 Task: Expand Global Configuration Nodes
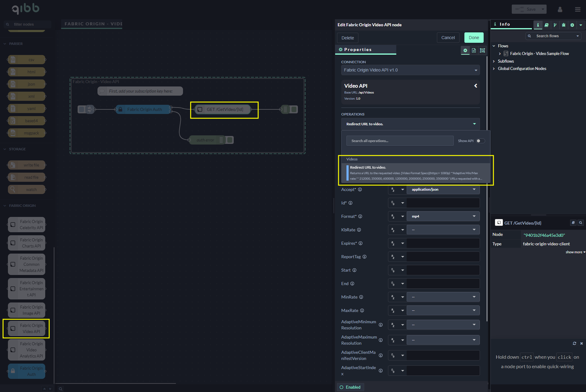tap(494, 69)
